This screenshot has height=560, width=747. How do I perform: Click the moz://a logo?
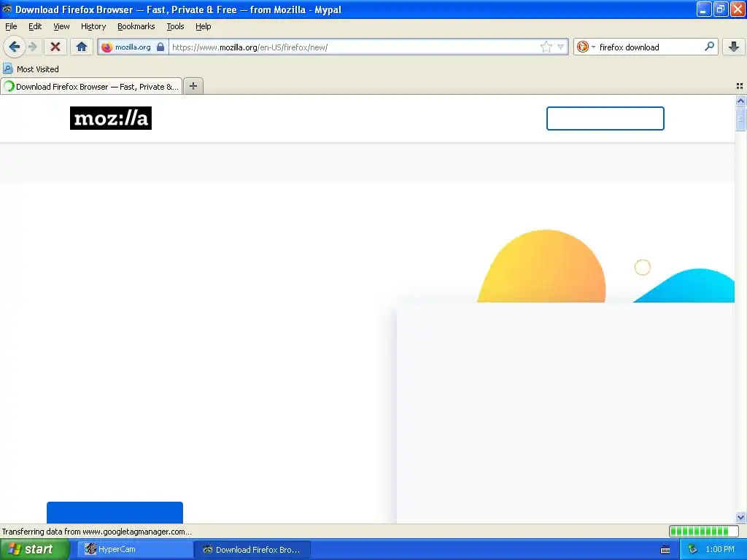pyautogui.click(x=111, y=118)
